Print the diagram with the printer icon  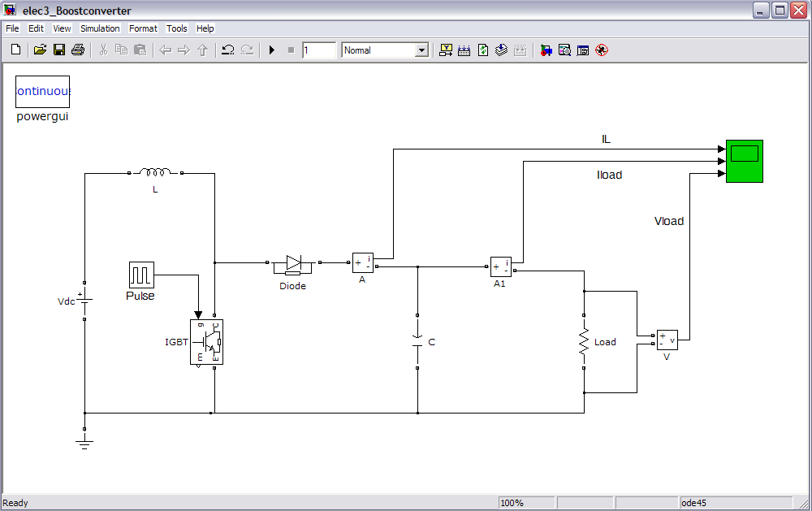pos(78,50)
